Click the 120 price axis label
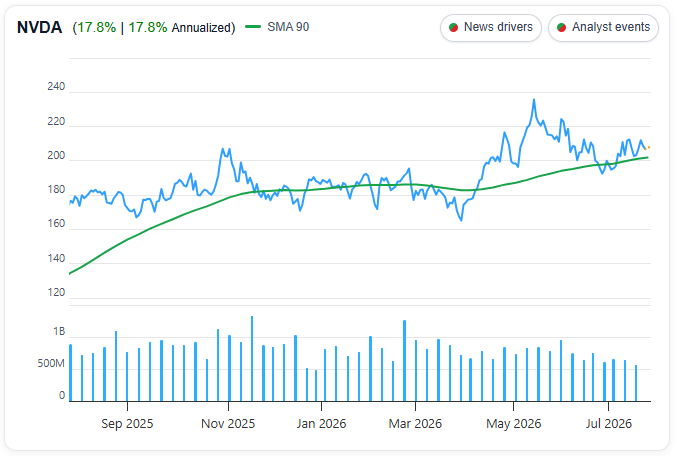Screen dimensions: 677x456 [x=56, y=292]
